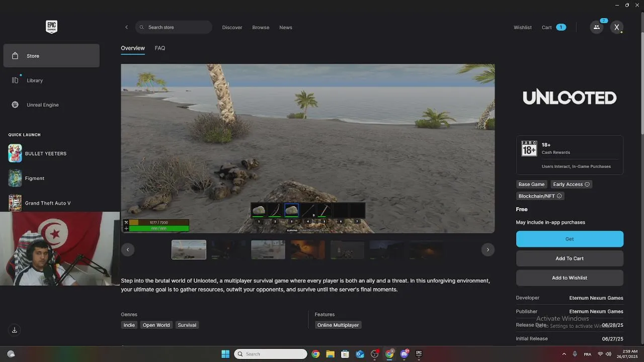Image resolution: width=644 pixels, height=362 pixels.
Task: Click the Unreal Engine logo icon
Action: 15,105
